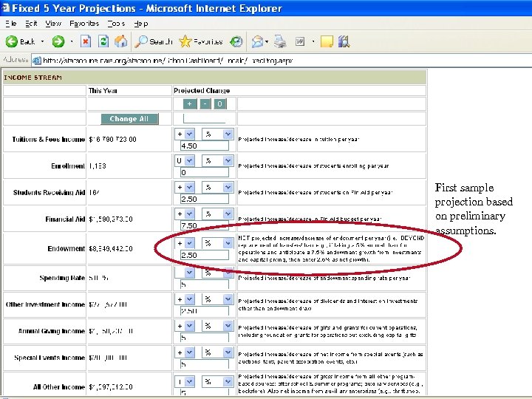Click Tuitions & Fees value field 4.50
The width and height of the screenshot is (532, 399).
point(205,146)
